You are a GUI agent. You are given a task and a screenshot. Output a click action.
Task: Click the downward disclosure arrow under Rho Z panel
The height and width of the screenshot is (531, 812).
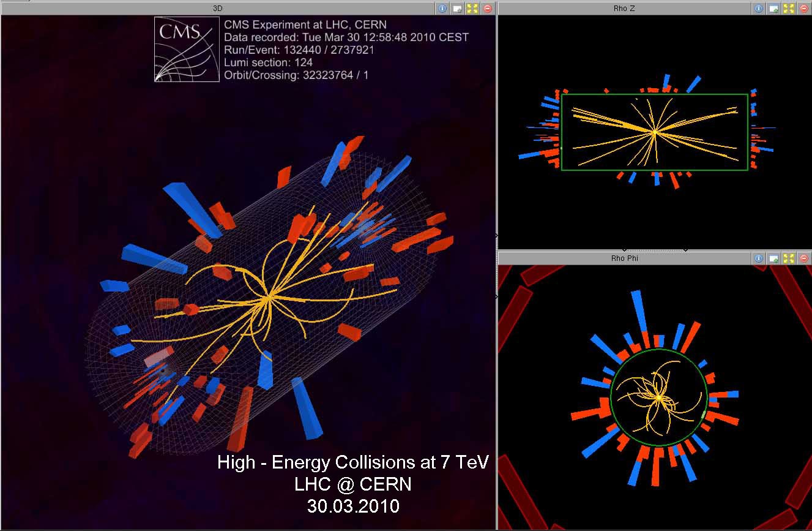tap(624, 249)
